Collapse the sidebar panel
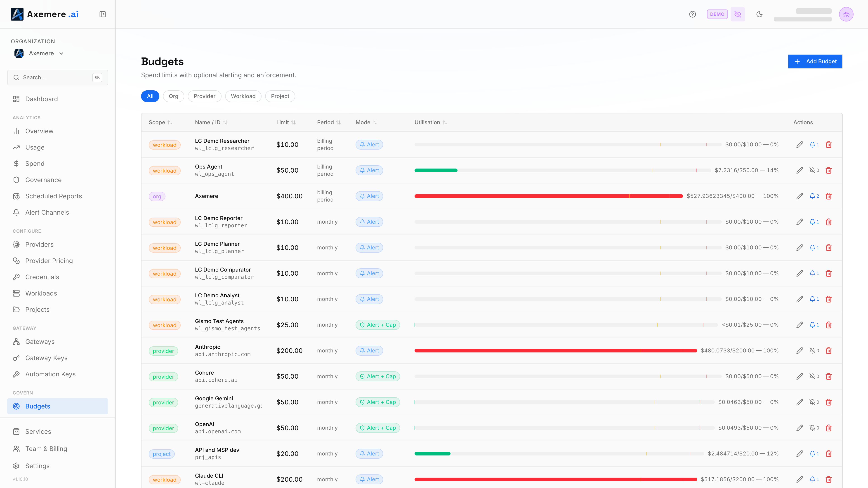This screenshot has width=868, height=488. tap(102, 14)
